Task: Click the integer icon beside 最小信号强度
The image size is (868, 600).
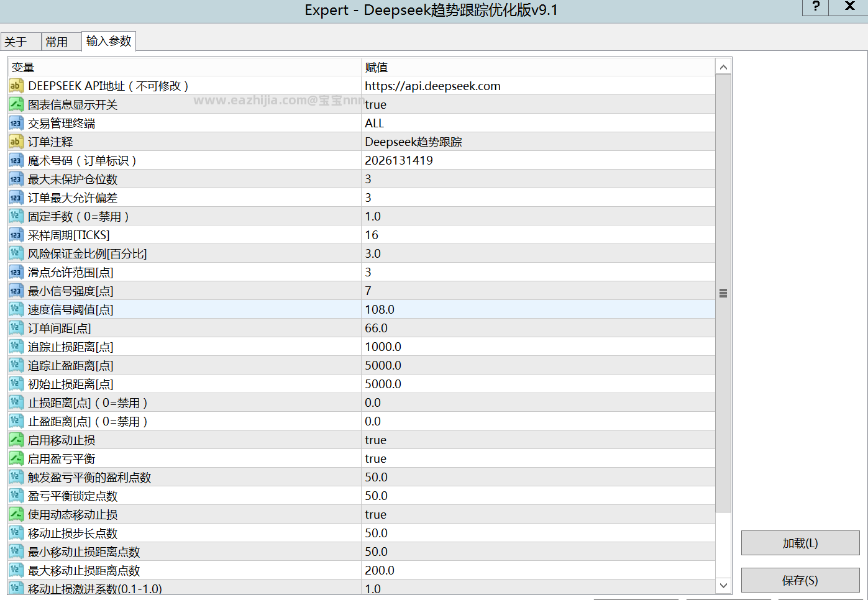Action: [x=16, y=291]
